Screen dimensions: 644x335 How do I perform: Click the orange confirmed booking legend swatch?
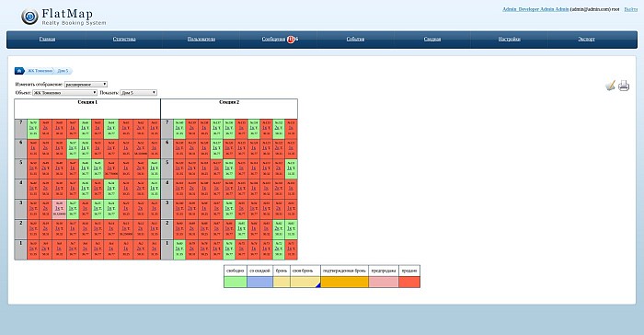(x=344, y=282)
